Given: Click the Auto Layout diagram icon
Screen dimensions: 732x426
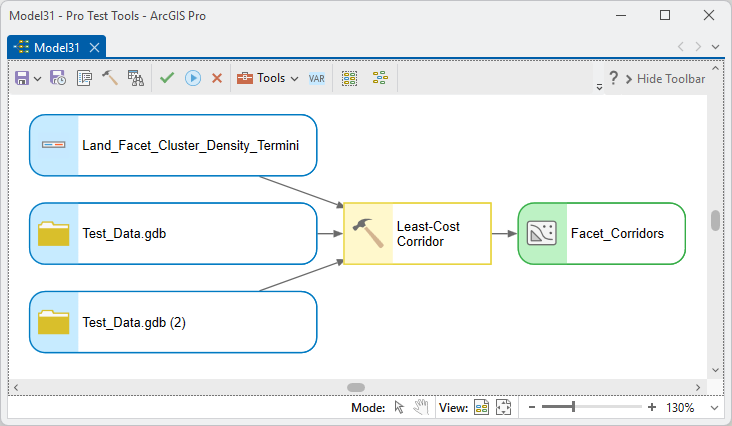Looking at the screenshot, I should click(380, 78).
